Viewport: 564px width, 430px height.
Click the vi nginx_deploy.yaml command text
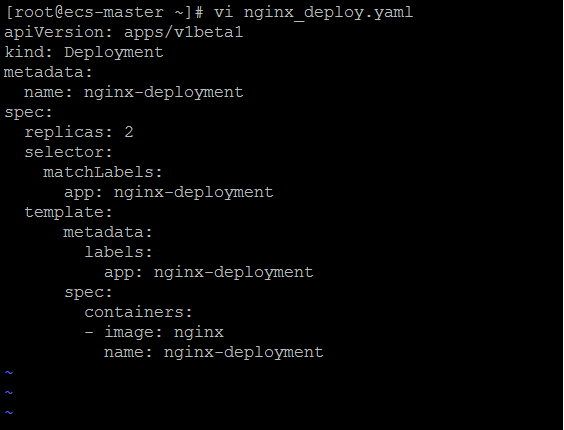point(313,13)
